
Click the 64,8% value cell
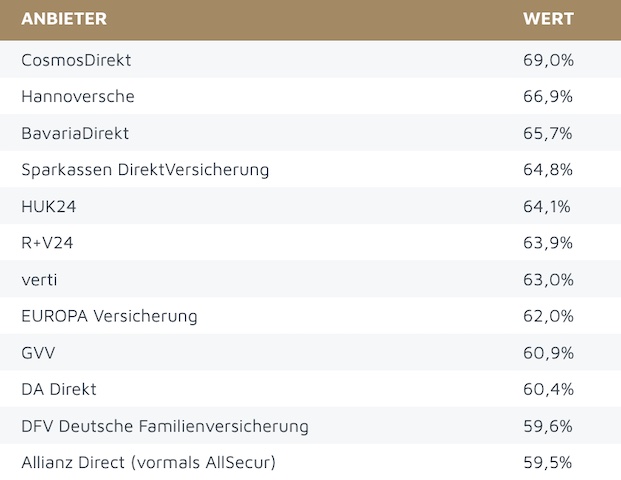[x=548, y=170]
